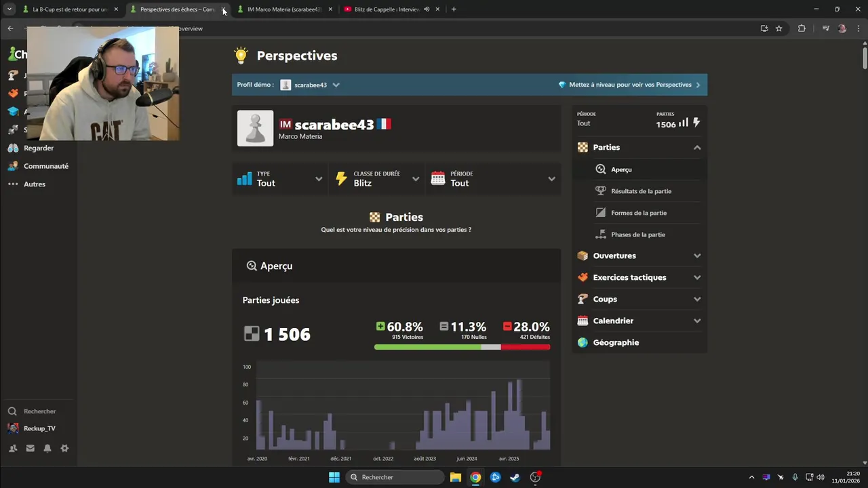Expand the Exercices tactiques section
Screen dimensions: 868x488
point(639,277)
